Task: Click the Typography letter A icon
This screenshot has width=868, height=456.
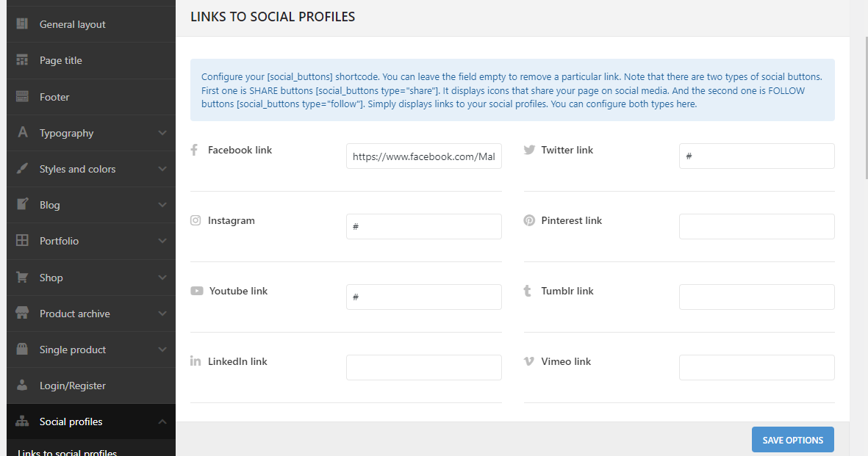Action: [x=22, y=133]
